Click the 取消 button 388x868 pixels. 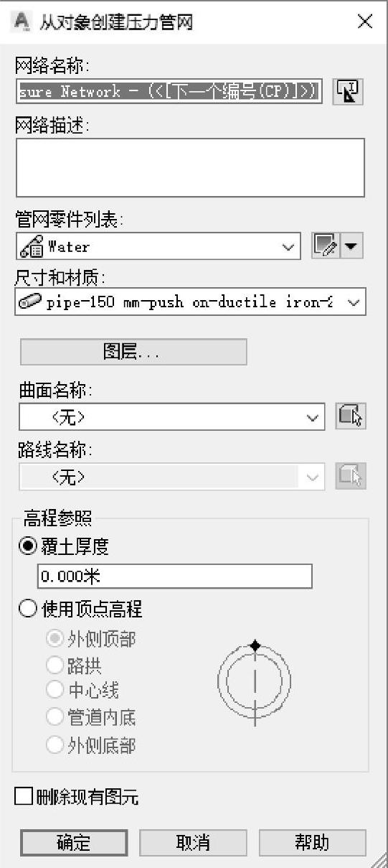coord(193,842)
